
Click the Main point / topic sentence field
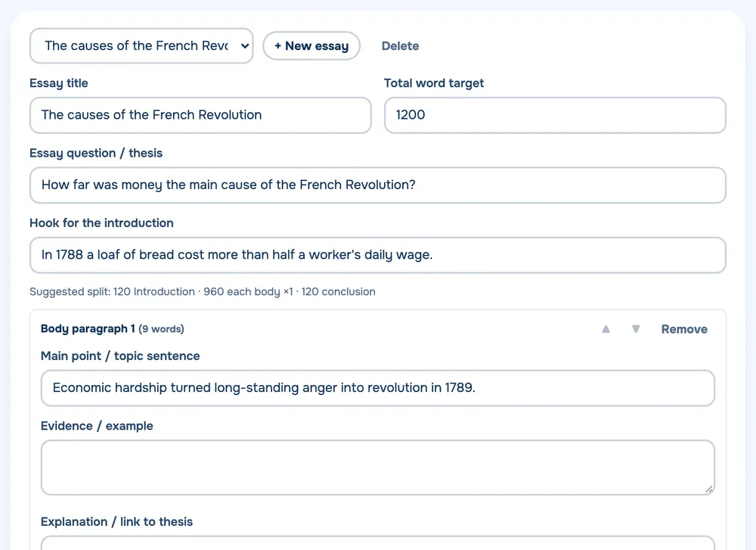(378, 388)
